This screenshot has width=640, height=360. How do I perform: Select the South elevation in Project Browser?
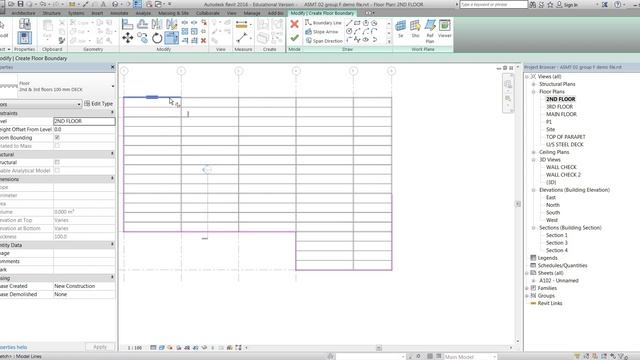[x=553, y=213]
